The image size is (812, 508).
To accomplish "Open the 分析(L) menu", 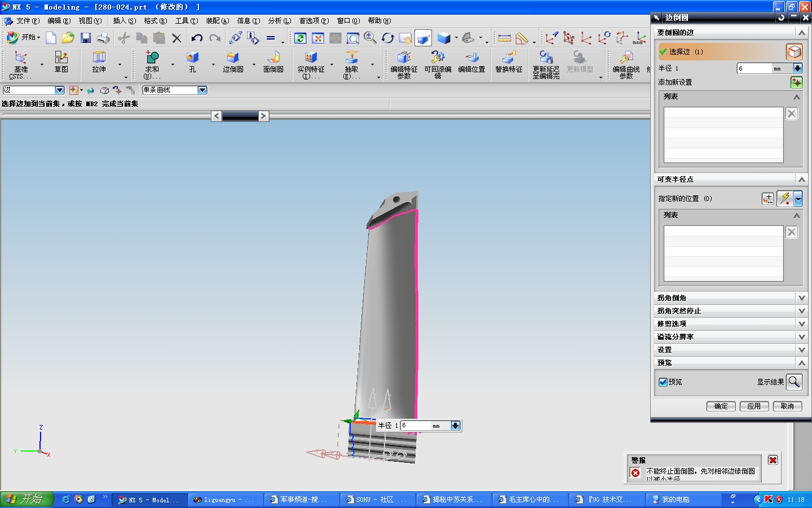I will (280, 21).
